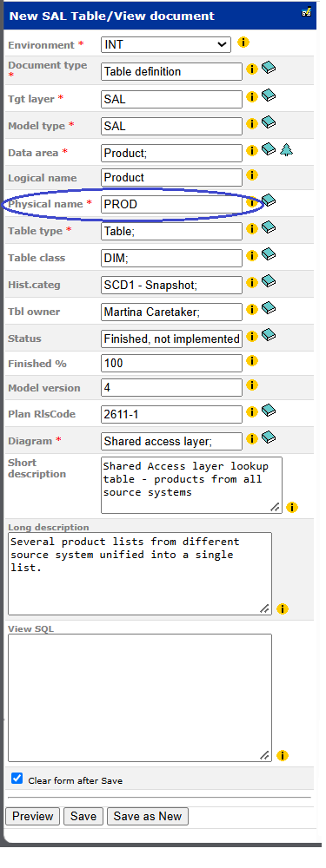
Task: Open the Document type lookup book icon
Action: (x=269, y=68)
